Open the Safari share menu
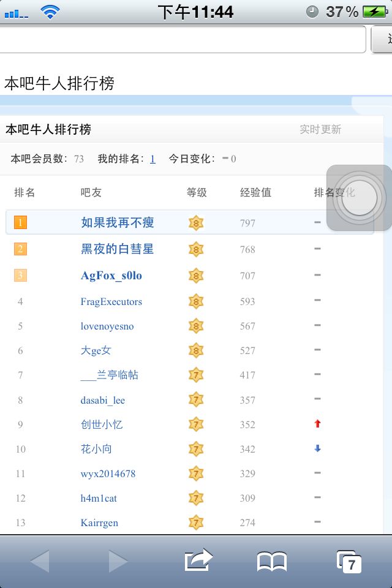Viewport: 392px width, 588px height. pyautogui.click(x=198, y=560)
